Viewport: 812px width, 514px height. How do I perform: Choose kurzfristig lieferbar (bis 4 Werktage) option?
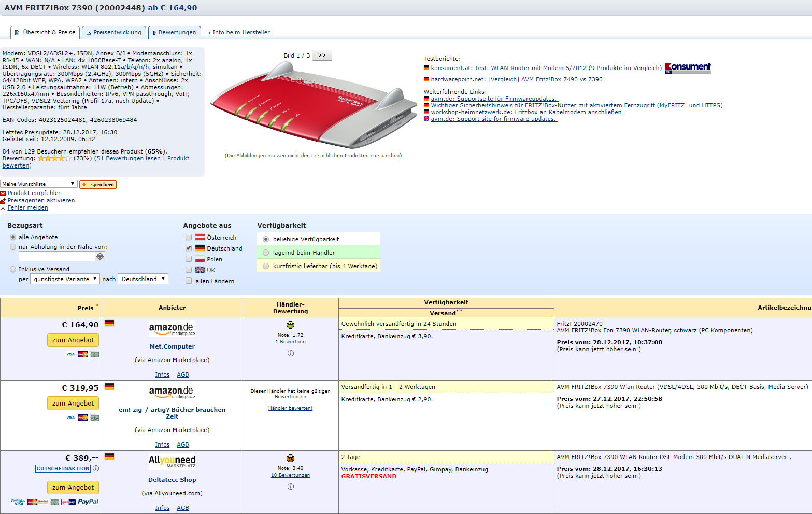[266, 266]
